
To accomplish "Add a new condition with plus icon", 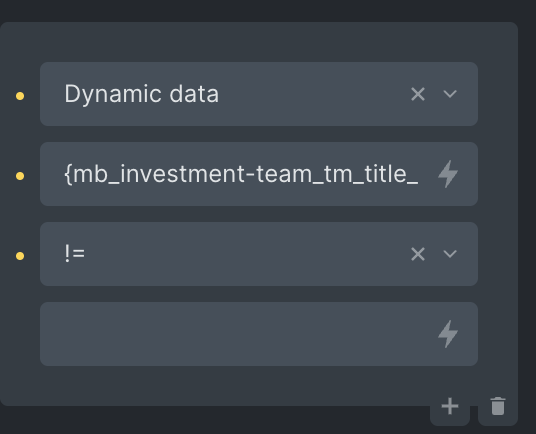I will click(x=450, y=406).
